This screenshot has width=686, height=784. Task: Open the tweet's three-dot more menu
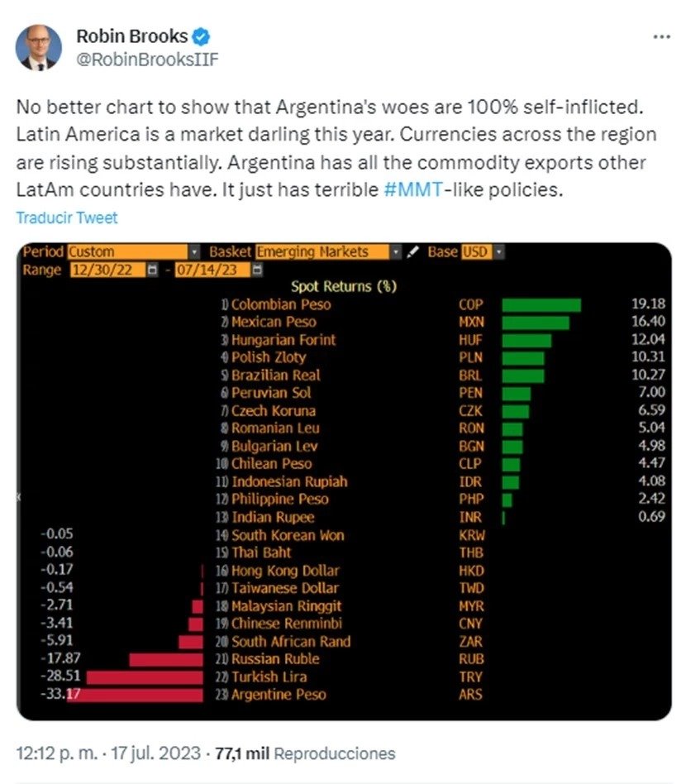click(x=661, y=38)
